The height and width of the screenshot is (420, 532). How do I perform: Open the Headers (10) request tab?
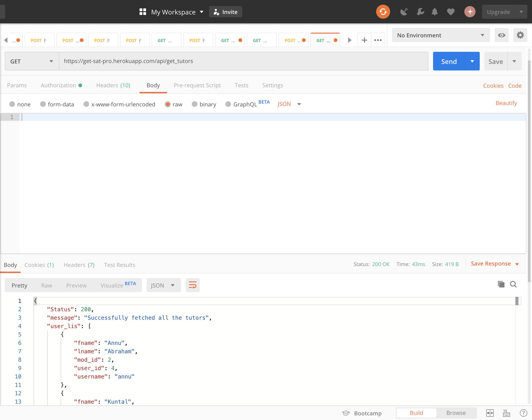[113, 85]
